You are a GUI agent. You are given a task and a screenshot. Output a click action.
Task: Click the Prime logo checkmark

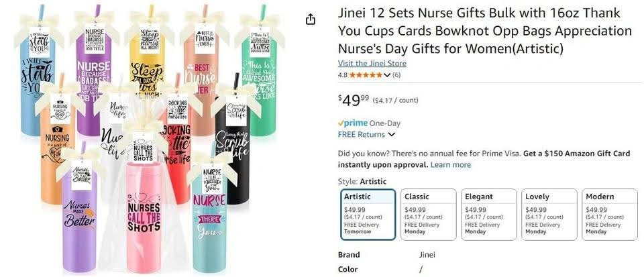point(341,123)
